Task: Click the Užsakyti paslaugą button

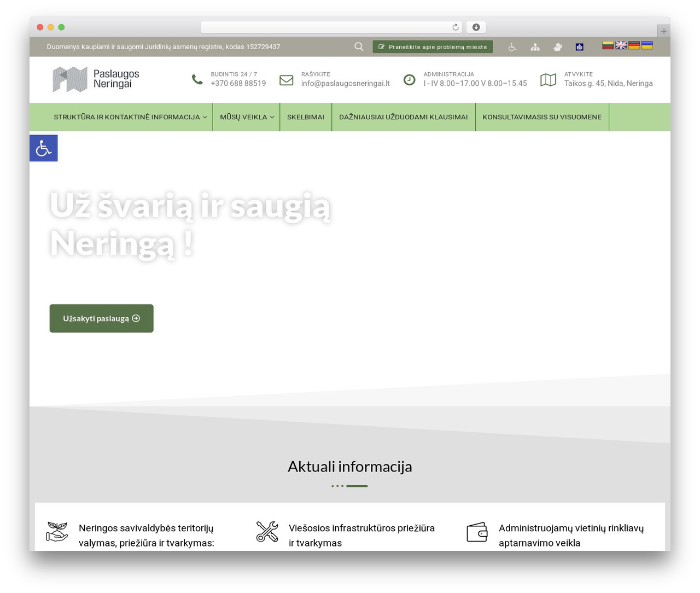Action: pyautogui.click(x=101, y=318)
